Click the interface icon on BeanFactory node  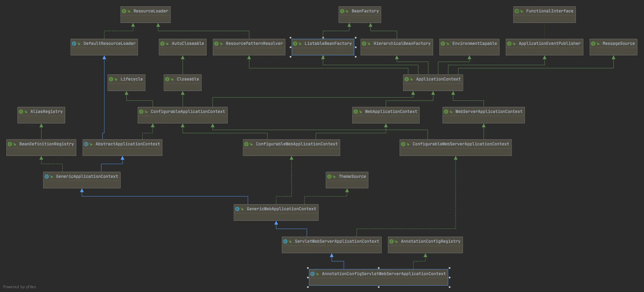point(342,11)
